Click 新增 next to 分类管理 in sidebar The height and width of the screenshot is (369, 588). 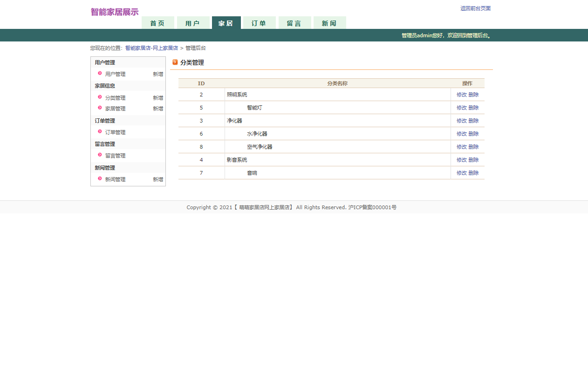(158, 97)
